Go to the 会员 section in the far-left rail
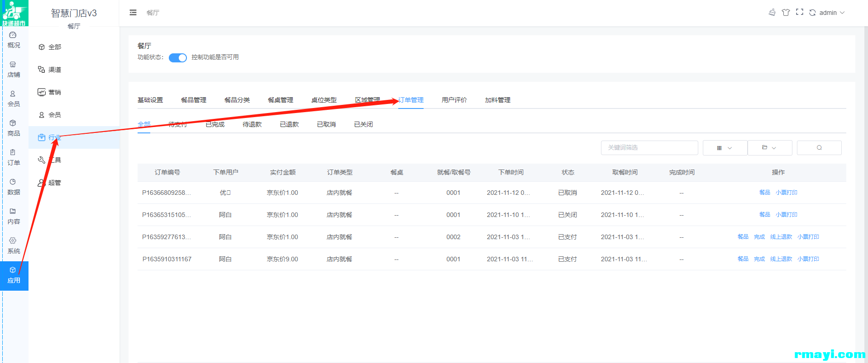 14,99
